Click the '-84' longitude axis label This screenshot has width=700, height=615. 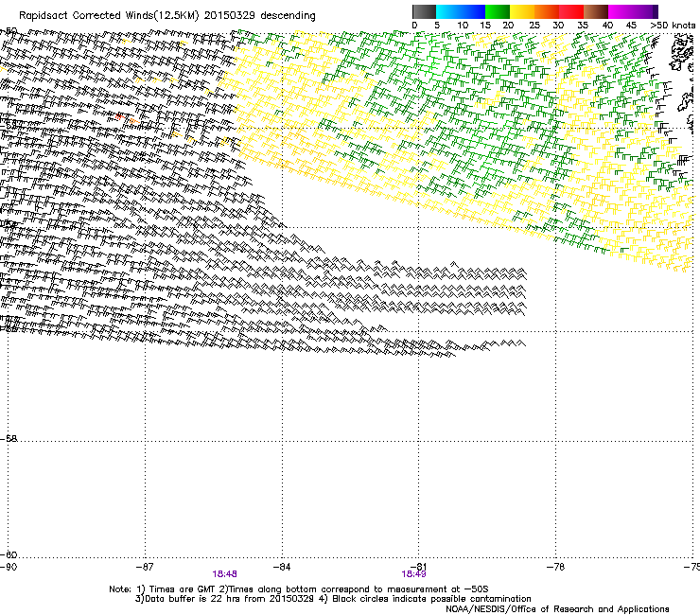pyautogui.click(x=282, y=567)
